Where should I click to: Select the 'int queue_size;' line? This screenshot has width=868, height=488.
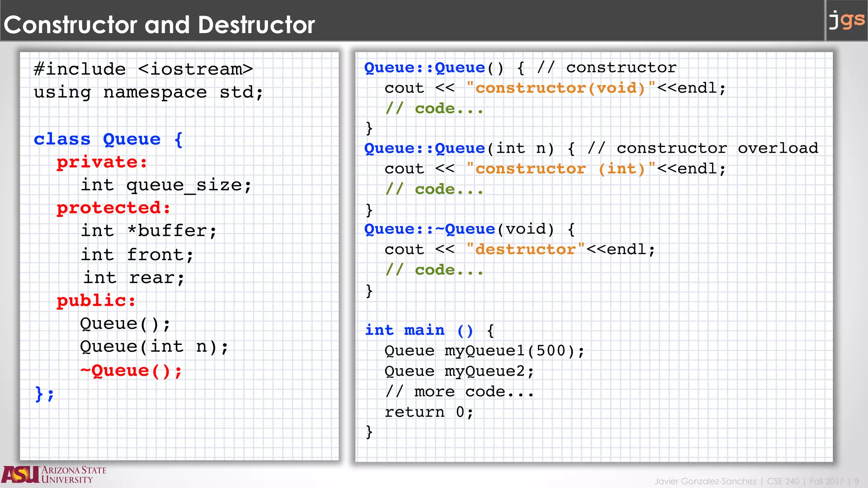[166, 186]
